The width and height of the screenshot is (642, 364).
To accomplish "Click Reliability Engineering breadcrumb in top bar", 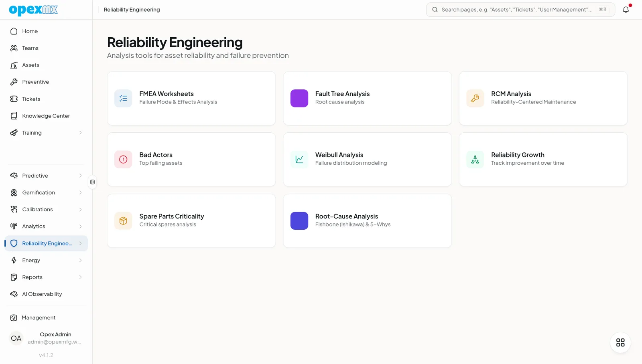I will (x=132, y=10).
